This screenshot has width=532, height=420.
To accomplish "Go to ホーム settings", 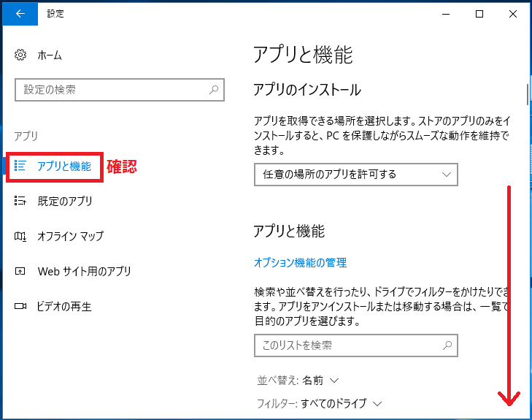I will tap(50, 55).
